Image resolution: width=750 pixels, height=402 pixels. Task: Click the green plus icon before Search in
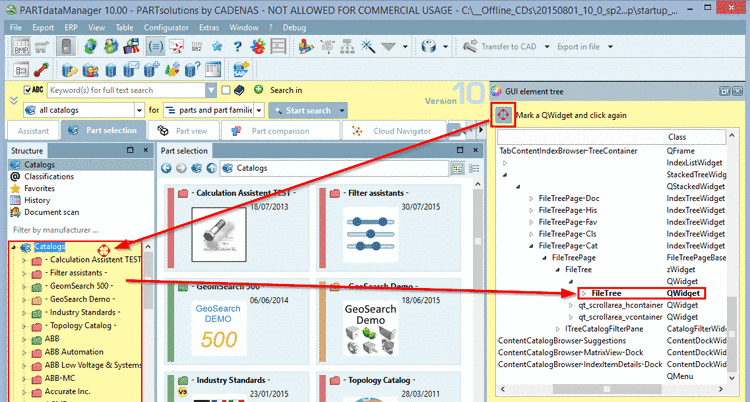[259, 89]
